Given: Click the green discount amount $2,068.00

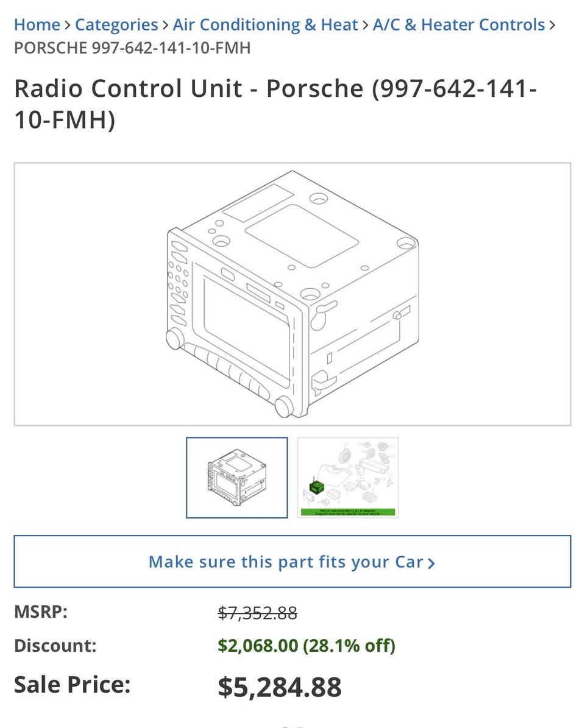Looking at the screenshot, I should [x=258, y=645].
